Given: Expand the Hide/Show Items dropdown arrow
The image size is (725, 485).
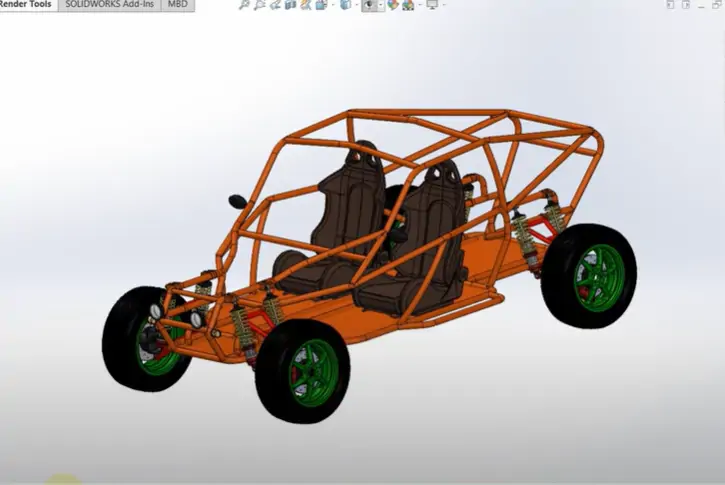Looking at the screenshot, I should (380, 5).
